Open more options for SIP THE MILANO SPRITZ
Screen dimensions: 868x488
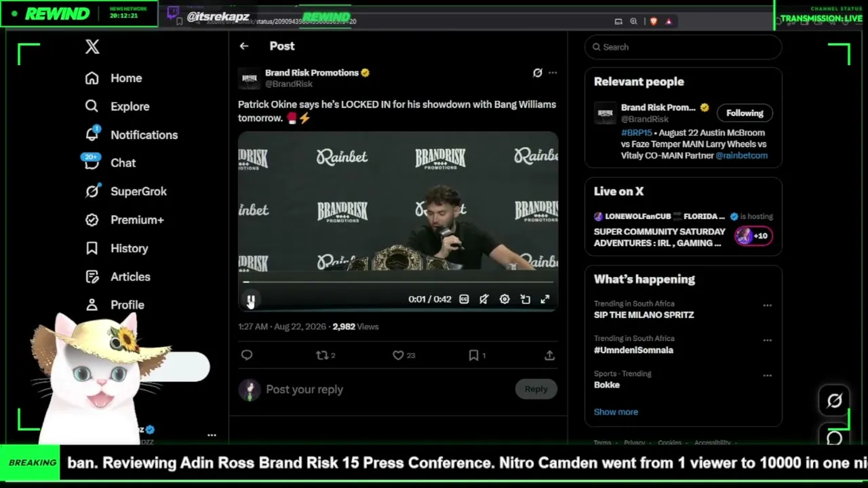(x=767, y=306)
